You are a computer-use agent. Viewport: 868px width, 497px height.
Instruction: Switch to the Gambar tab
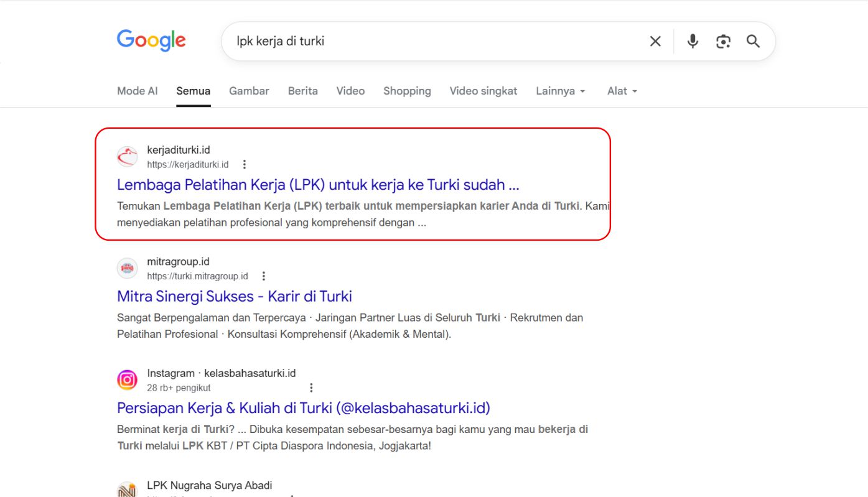pyautogui.click(x=248, y=91)
